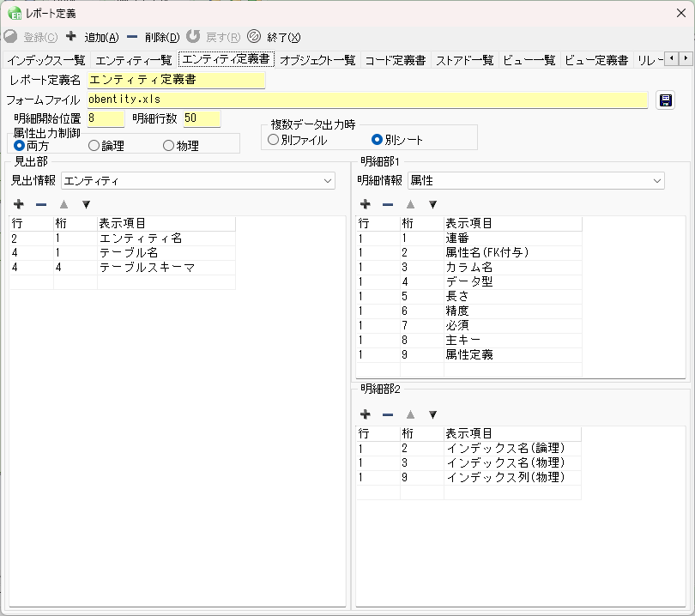Switch to the ストアド一覧 tab
The height and width of the screenshot is (616, 695).
pos(464,60)
